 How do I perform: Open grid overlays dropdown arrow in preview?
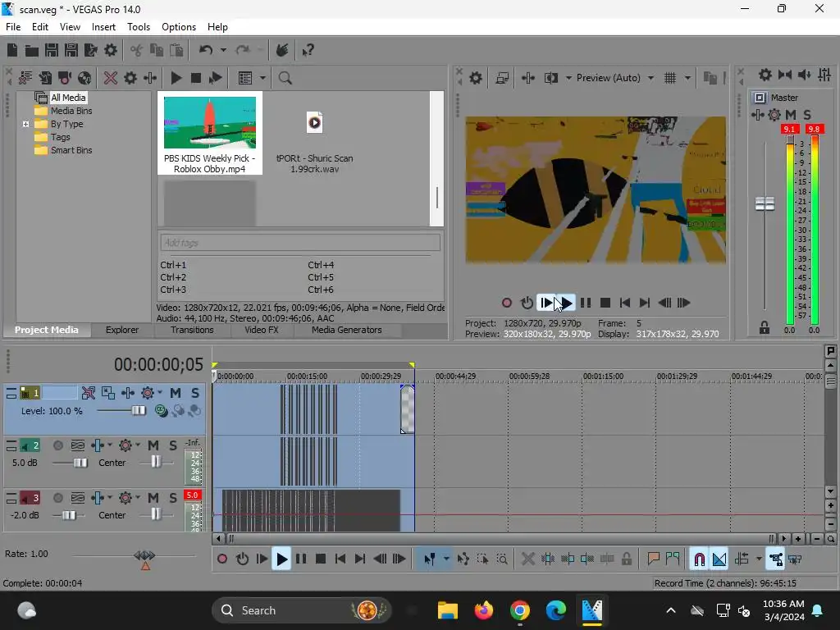pos(687,78)
